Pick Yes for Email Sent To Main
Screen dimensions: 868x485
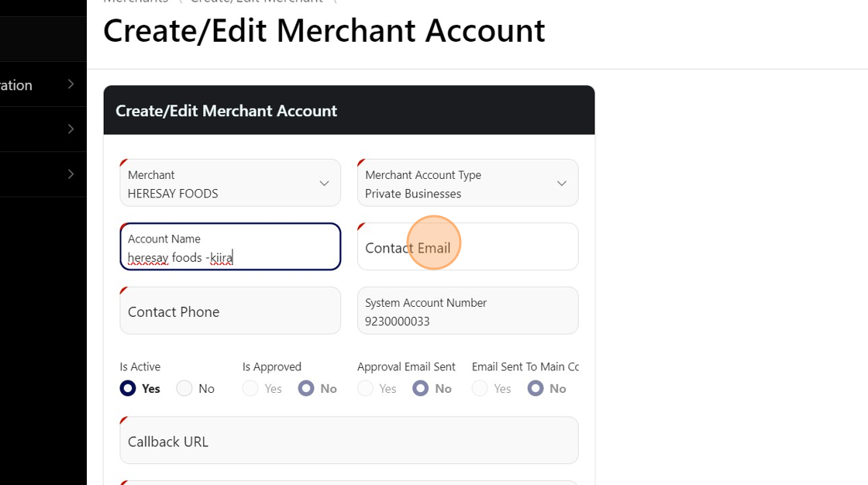[480, 388]
